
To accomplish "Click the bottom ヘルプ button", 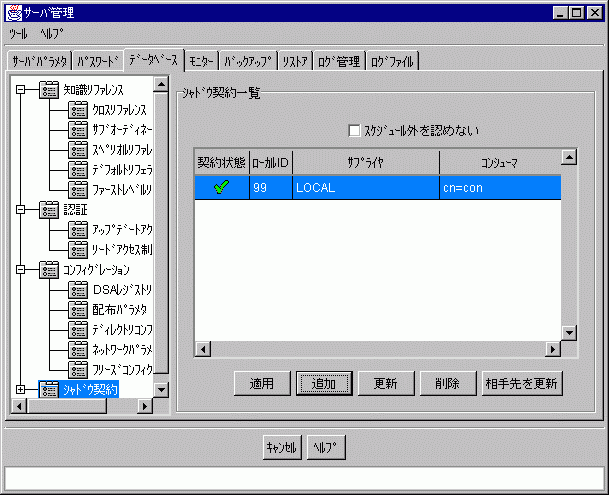I will click(326, 448).
